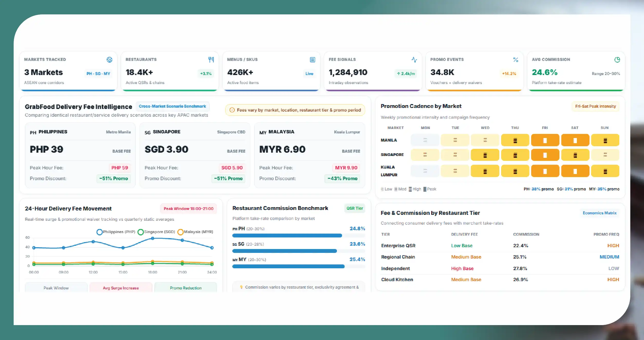
Task: Click the Peak Window 18:00–21:00 badge
Action: pos(188,208)
